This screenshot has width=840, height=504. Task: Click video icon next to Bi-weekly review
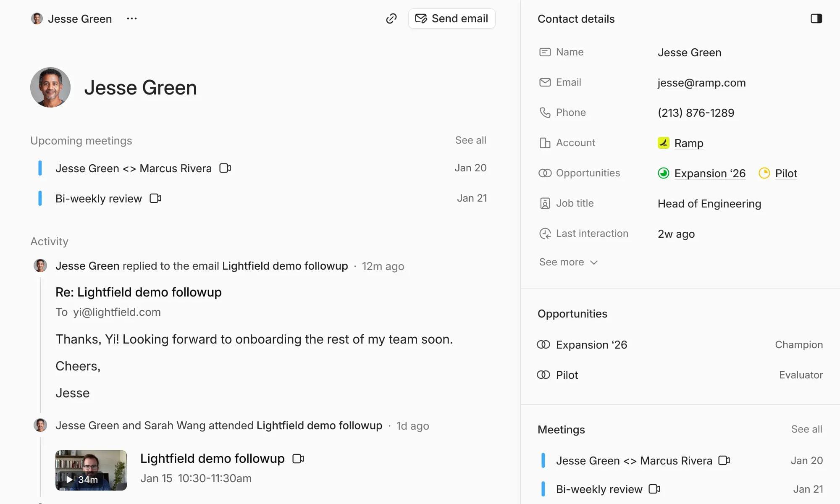coord(155,198)
